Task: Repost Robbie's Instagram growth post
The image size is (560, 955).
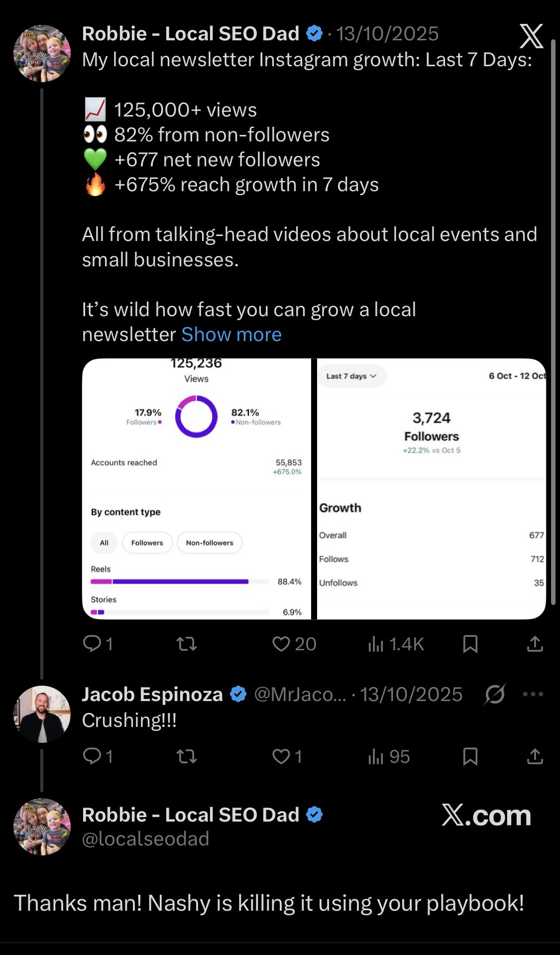Action: coord(187,644)
